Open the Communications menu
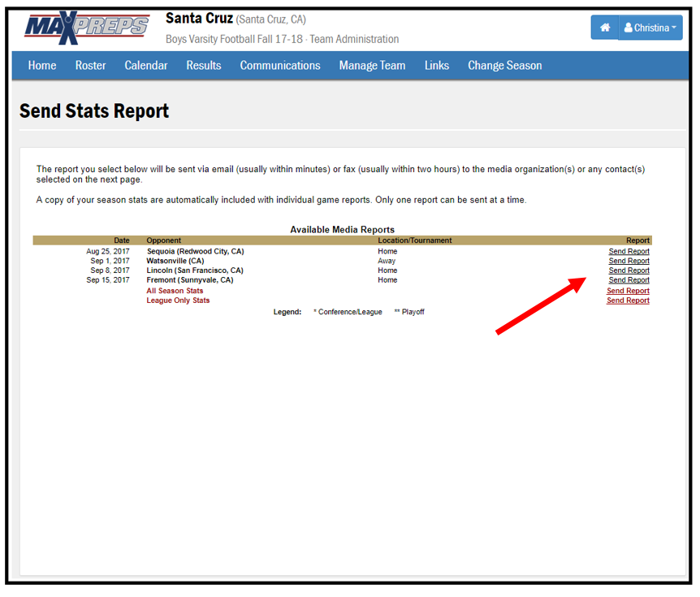700x597 pixels. coord(280,66)
